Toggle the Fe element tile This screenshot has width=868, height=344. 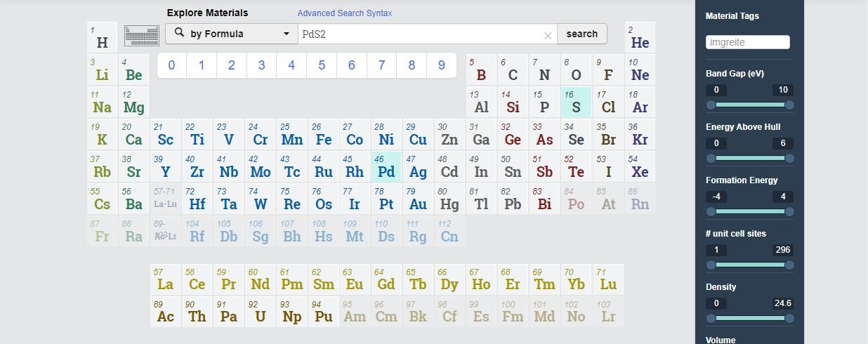[x=323, y=135]
